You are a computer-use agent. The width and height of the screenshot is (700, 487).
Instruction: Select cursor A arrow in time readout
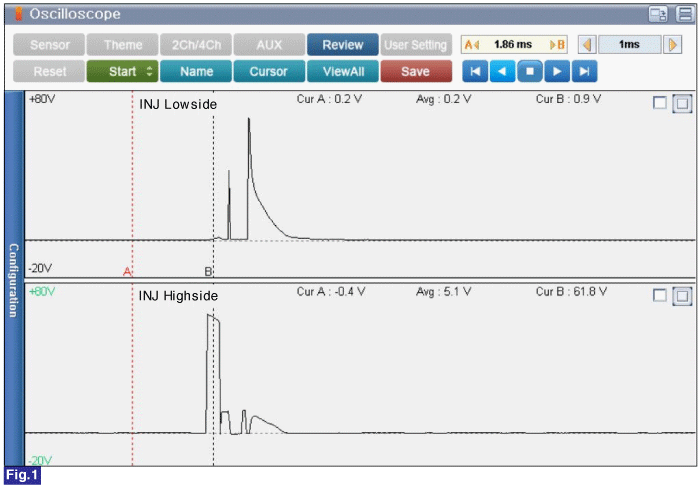click(472, 45)
